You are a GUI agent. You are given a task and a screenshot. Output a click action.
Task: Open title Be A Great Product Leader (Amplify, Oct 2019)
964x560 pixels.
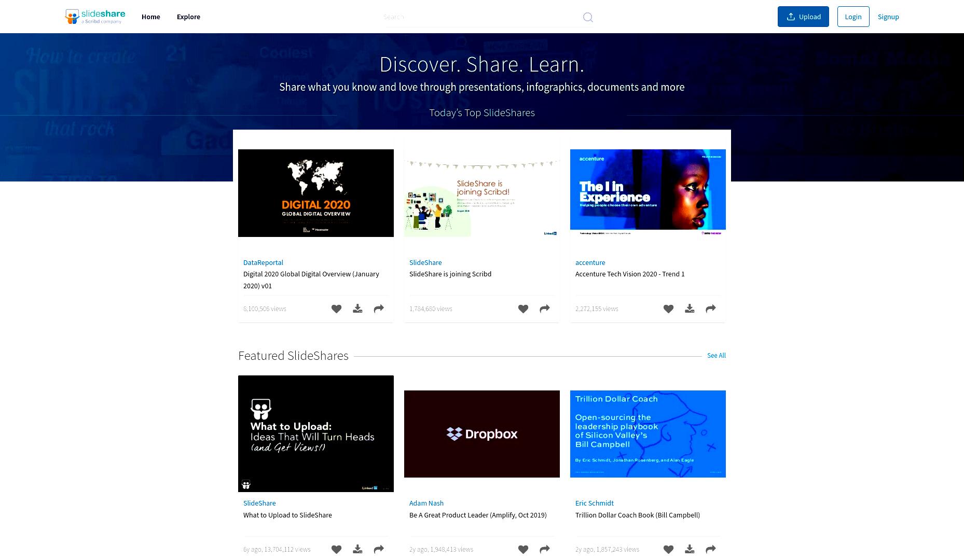coord(478,515)
